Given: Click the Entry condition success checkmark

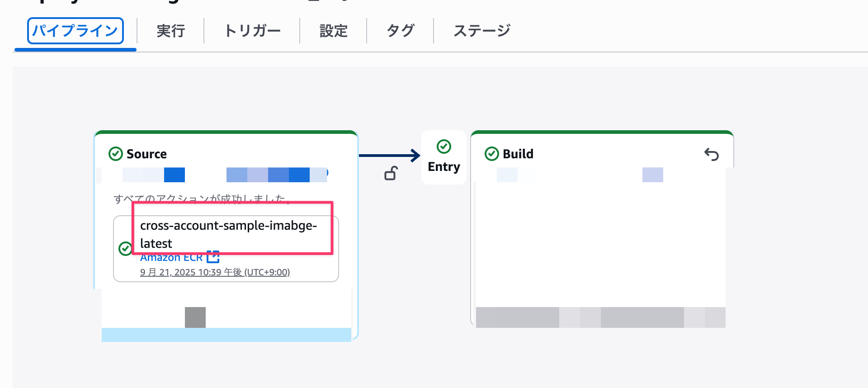Looking at the screenshot, I should [x=444, y=147].
